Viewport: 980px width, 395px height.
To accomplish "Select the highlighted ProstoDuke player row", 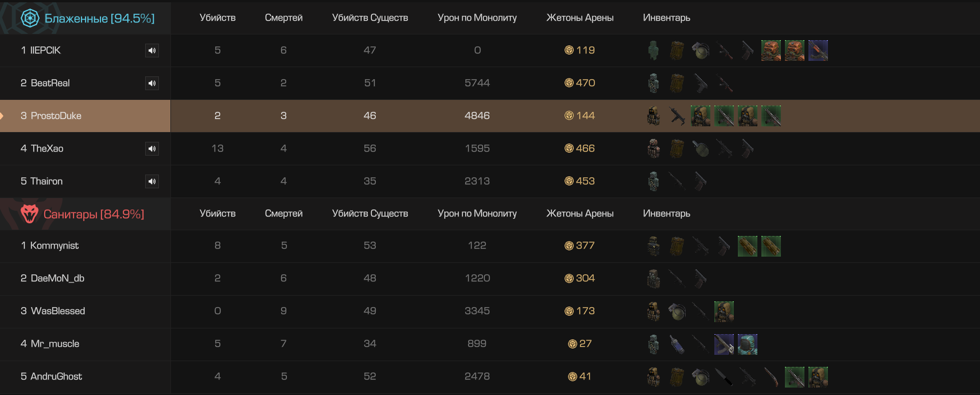I will (x=490, y=116).
